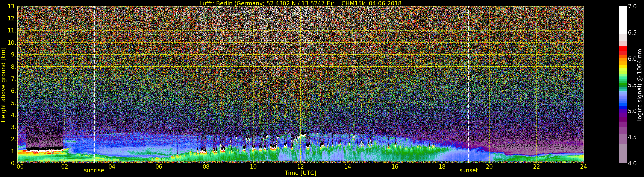This screenshot has height=177, width=644.
Task: Click the time axis tick label '06'
Action: [x=159, y=167]
